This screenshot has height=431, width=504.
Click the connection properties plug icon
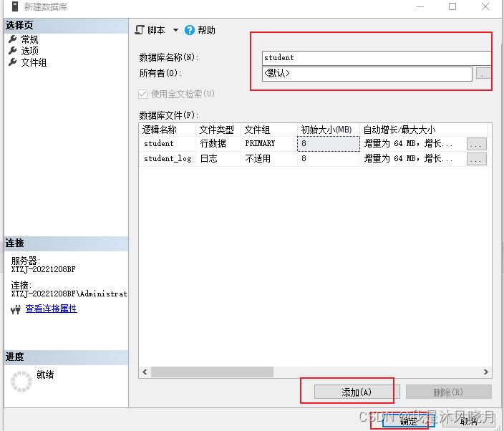(16, 309)
